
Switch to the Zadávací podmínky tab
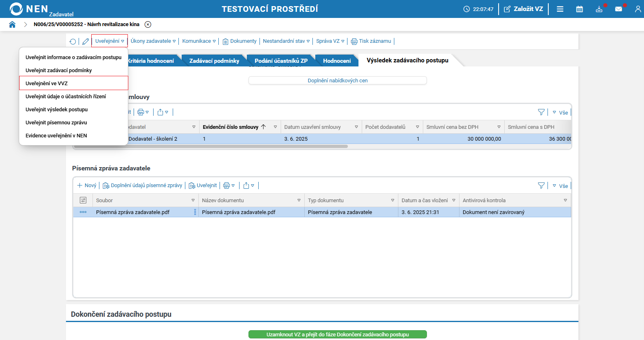pyautogui.click(x=214, y=61)
